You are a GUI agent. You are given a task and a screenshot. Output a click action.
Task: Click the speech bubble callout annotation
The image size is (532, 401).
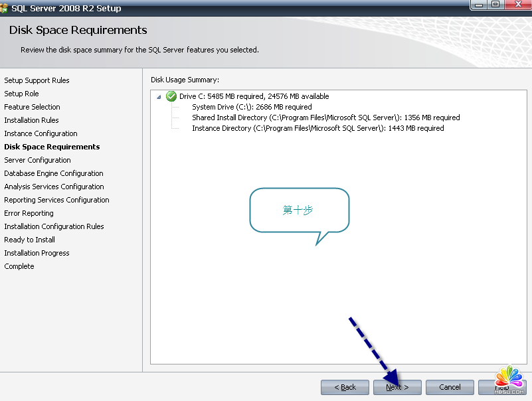[299, 210]
